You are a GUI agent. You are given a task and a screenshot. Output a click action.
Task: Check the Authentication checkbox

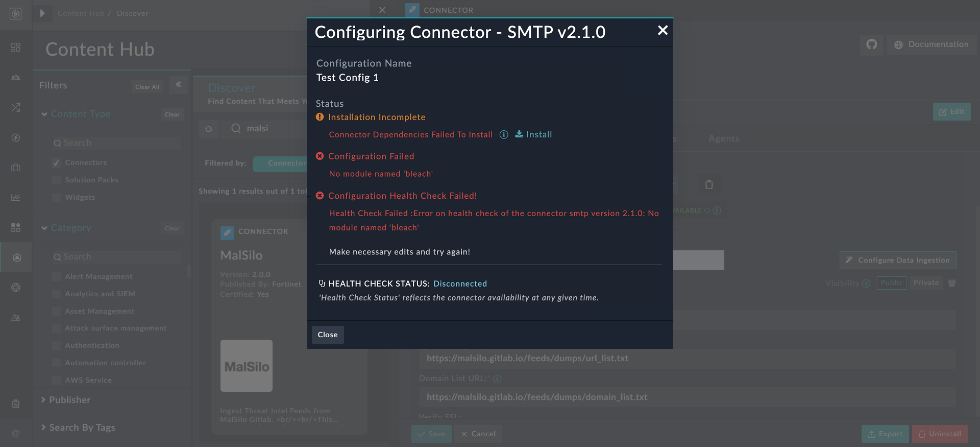[x=57, y=345]
